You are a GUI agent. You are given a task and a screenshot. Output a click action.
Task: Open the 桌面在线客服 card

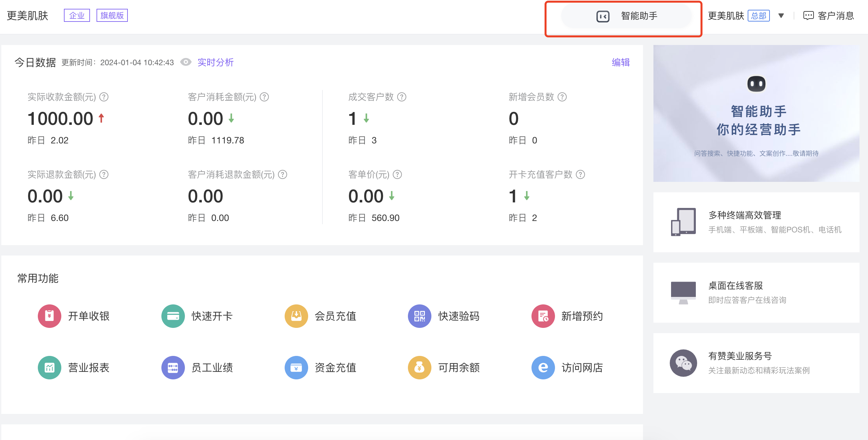[756, 293]
